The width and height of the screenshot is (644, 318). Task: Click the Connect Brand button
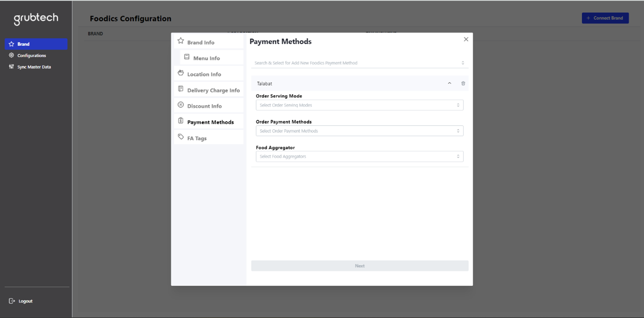point(605,18)
